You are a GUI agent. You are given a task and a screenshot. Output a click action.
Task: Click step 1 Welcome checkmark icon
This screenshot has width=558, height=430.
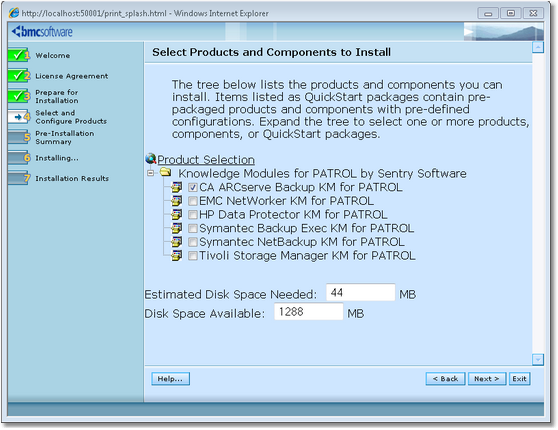pyautogui.click(x=19, y=55)
